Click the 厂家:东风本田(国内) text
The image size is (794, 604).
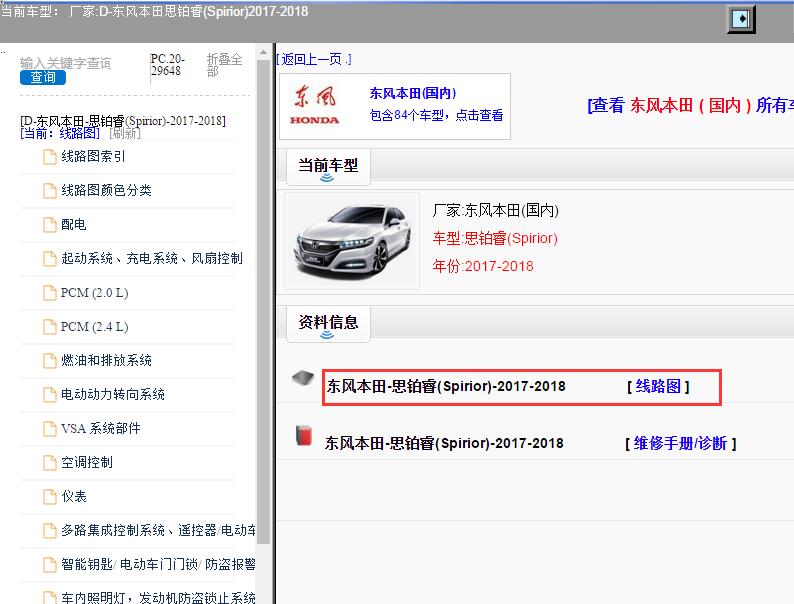point(496,210)
